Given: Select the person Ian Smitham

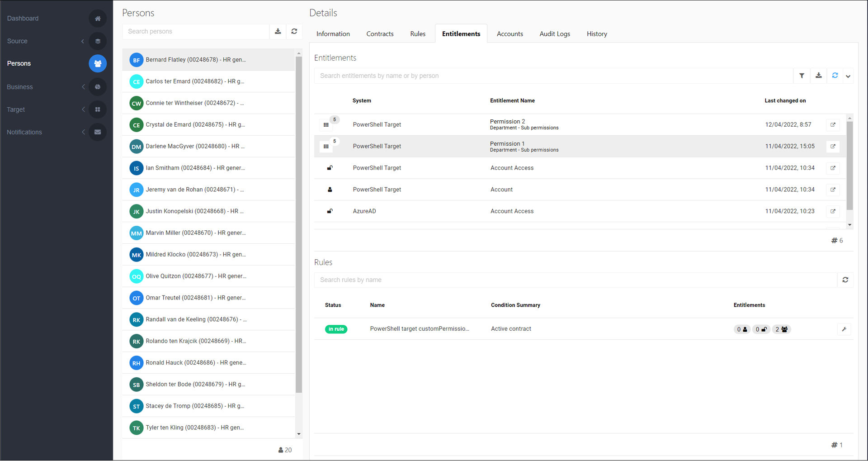Looking at the screenshot, I should pos(195,168).
